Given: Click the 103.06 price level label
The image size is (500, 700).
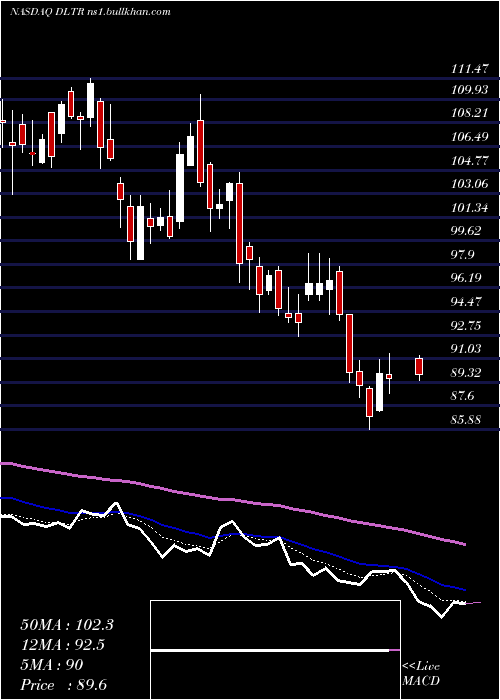Looking at the screenshot, I should coord(470,183).
